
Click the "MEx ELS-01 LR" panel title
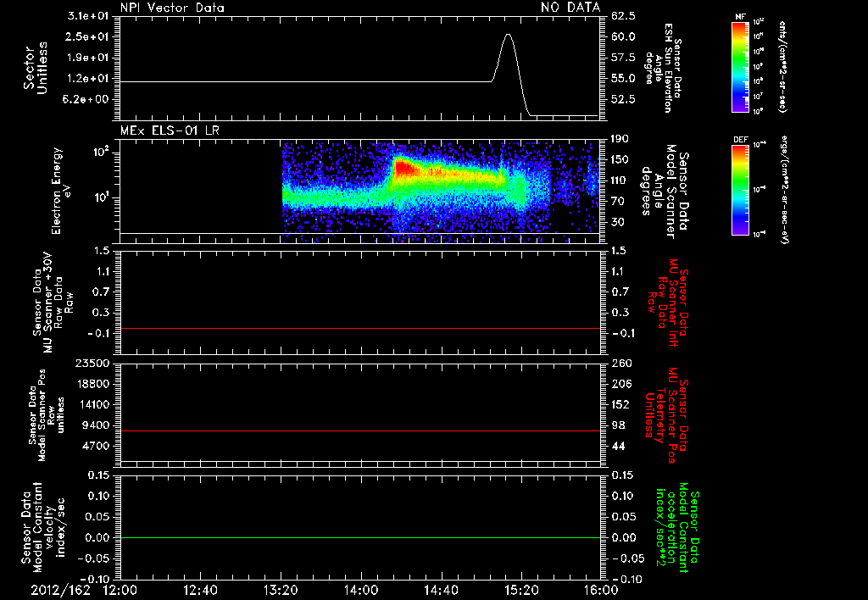pos(170,131)
